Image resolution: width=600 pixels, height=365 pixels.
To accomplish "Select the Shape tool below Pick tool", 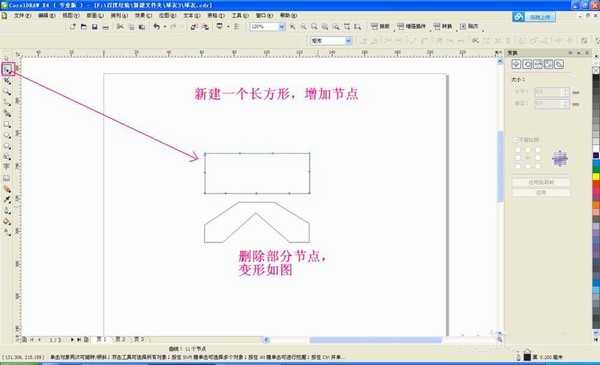I will [7, 81].
